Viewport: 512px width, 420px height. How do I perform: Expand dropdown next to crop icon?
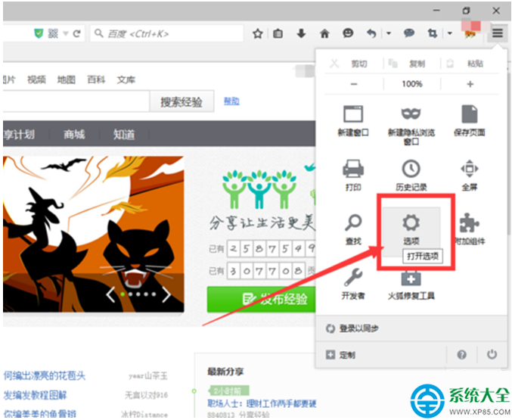click(x=450, y=33)
